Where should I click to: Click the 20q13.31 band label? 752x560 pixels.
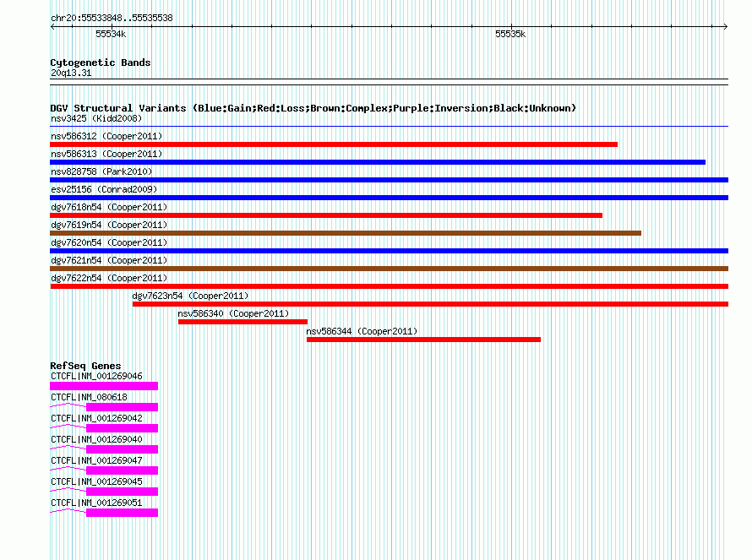pos(71,73)
